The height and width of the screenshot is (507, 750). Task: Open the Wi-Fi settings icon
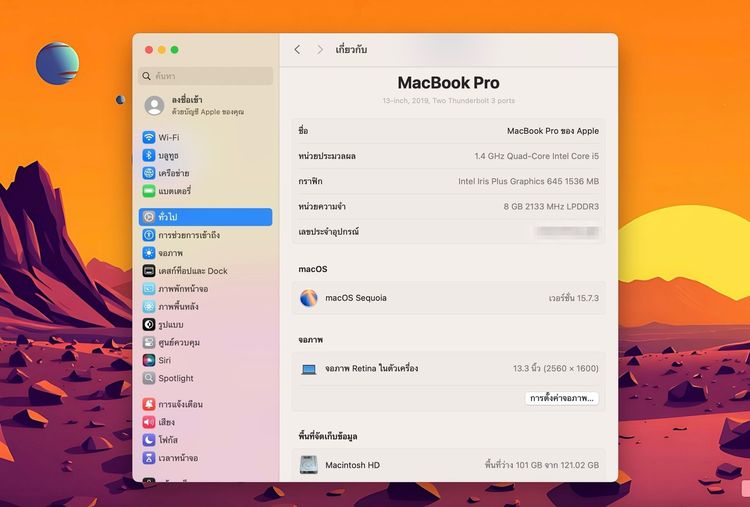149,138
